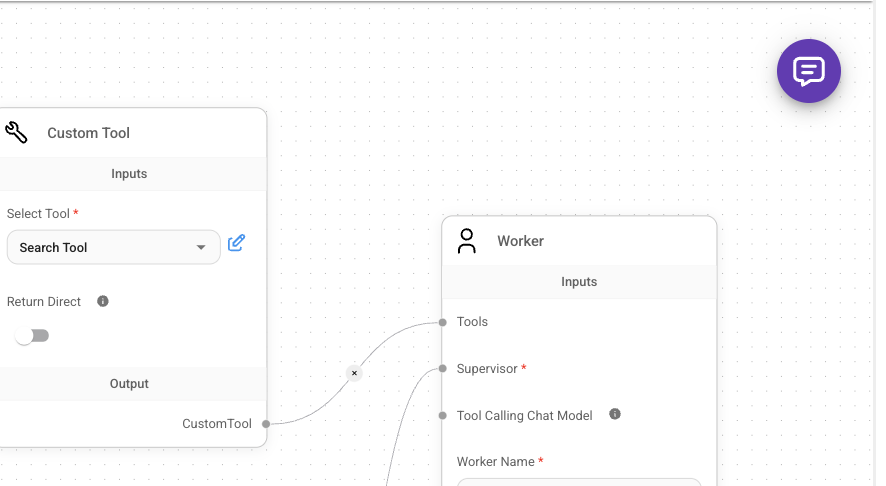Select the Worker node title
Image resolution: width=886 pixels, height=486 pixels.
[x=520, y=241]
